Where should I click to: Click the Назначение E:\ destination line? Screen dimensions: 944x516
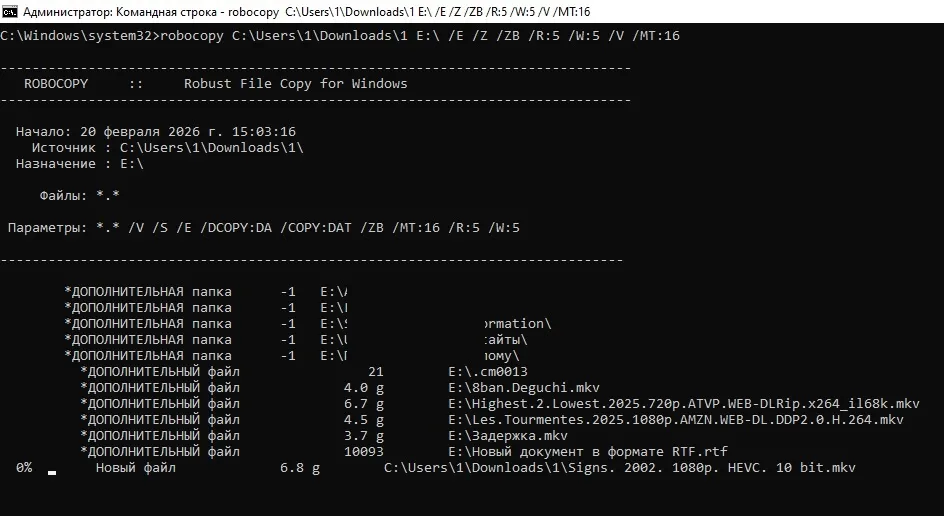tap(79, 164)
